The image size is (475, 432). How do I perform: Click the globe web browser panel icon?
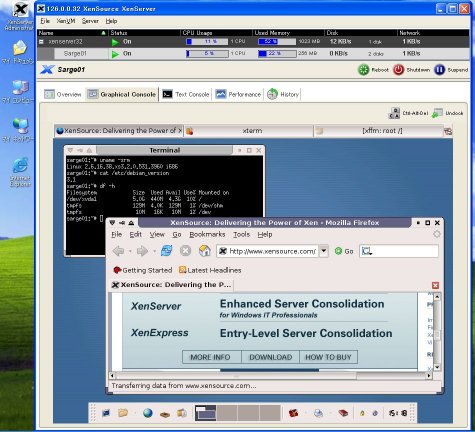(148, 413)
